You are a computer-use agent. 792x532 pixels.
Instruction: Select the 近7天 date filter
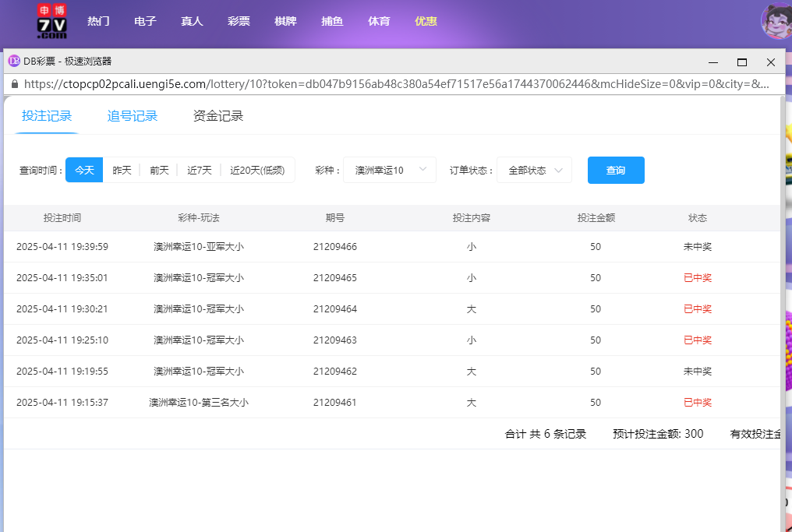[199, 170]
